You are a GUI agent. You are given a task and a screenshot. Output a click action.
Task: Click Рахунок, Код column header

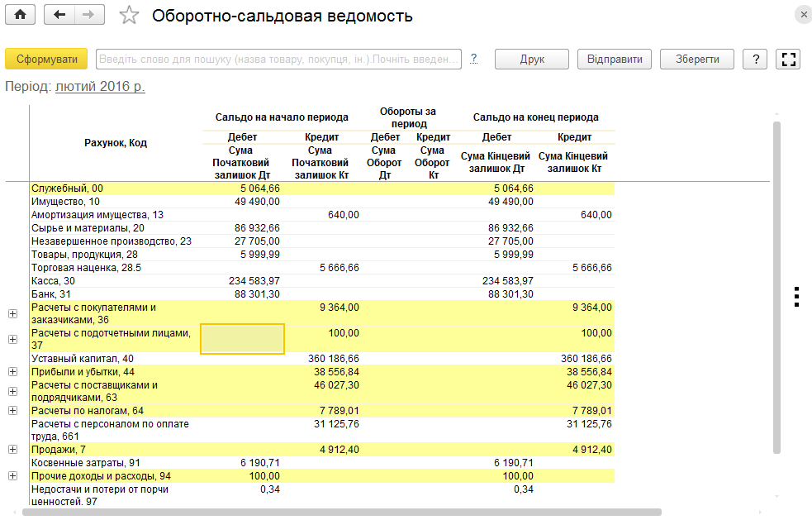(x=116, y=142)
